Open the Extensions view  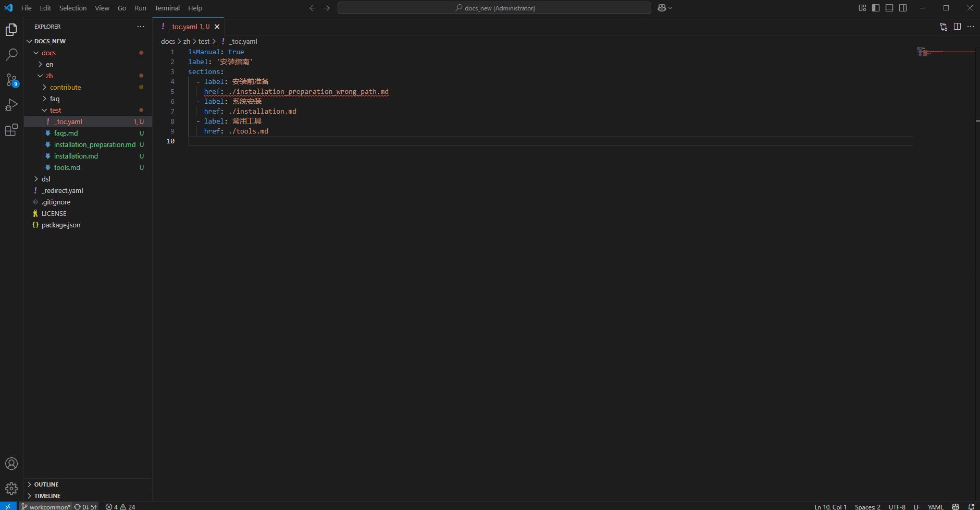[x=11, y=130]
